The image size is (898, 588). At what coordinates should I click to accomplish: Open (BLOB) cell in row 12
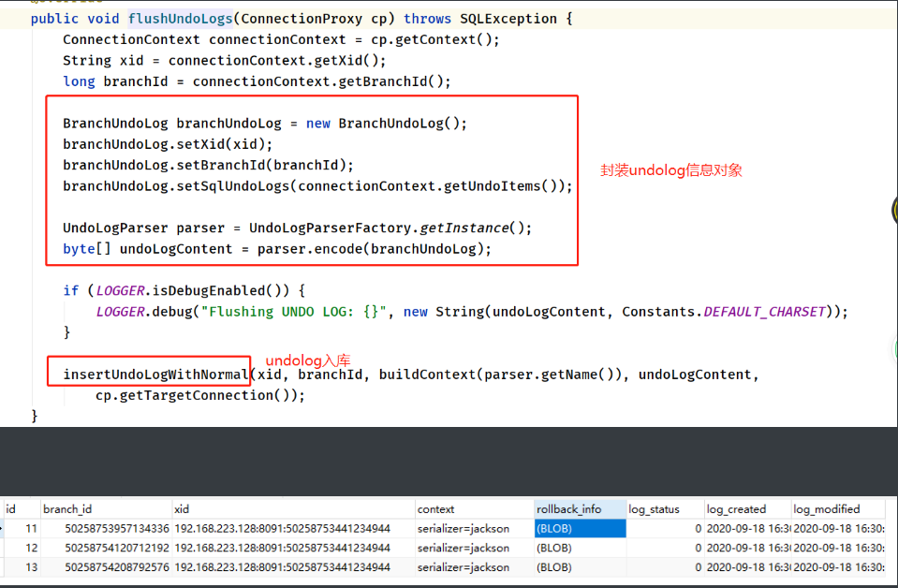[x=581, y=548]
